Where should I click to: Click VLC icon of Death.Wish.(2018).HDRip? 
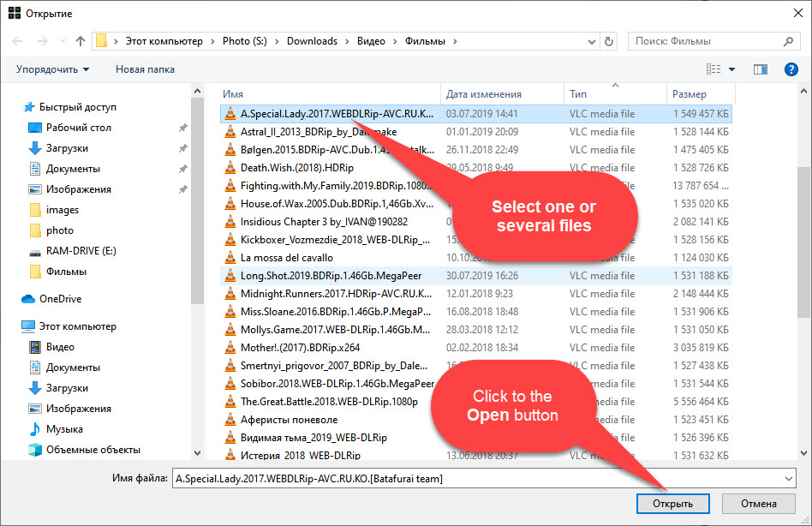click(230, 168)
